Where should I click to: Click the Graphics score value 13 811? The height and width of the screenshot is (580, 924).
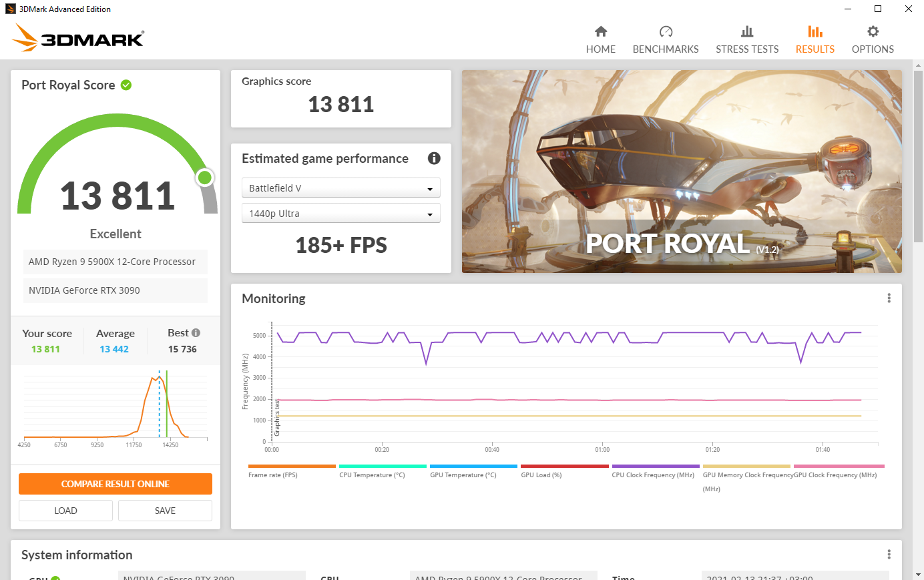[x=341, y=105]
